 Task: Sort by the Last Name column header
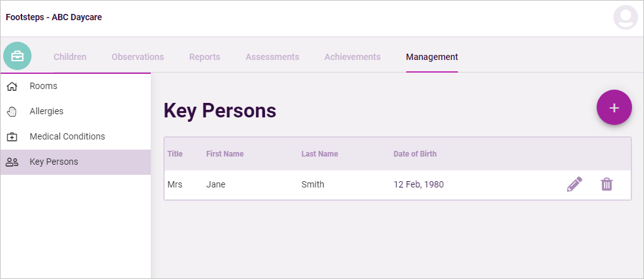320,154
